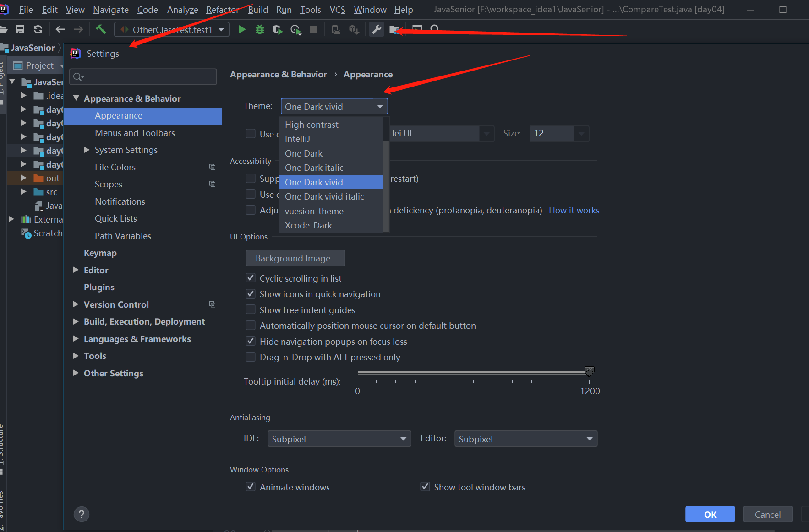Screen dimensions: 809x532
Task: Open help with the question mark icon
Action: [x=82, y=514]
